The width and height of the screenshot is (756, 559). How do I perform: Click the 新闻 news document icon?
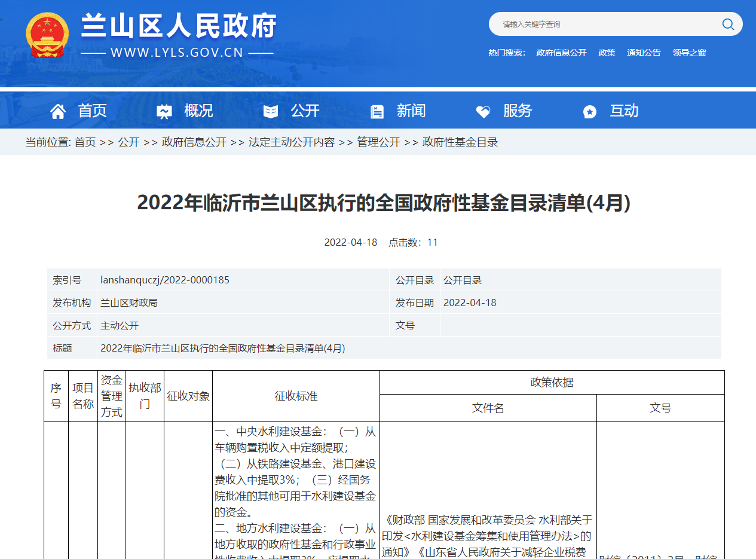coord(377,111)
